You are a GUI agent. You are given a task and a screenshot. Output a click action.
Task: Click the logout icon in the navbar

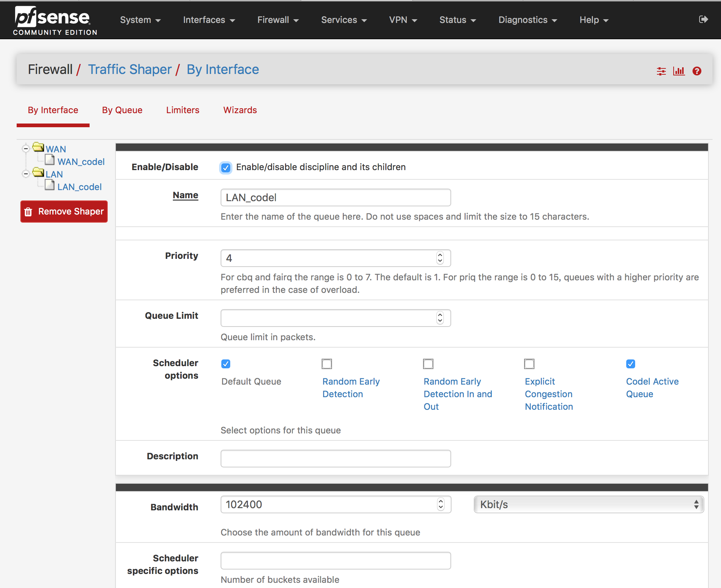[x=704, y=20]
